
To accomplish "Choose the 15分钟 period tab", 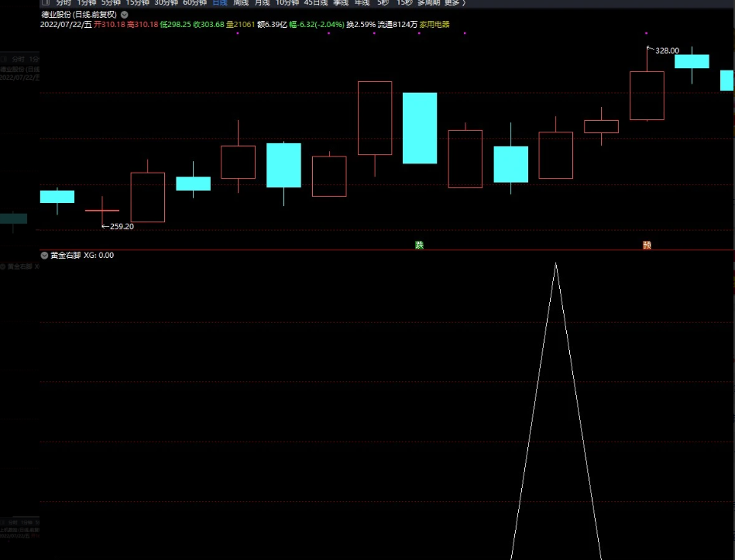I will 137,3.
